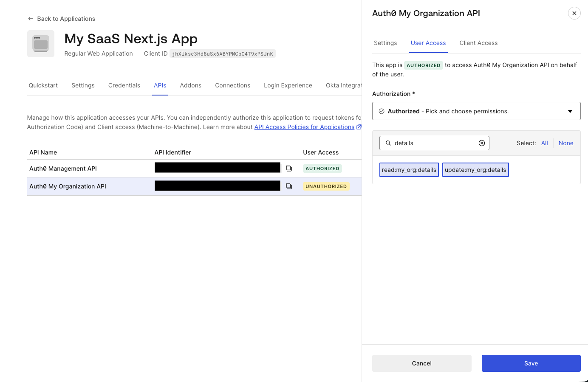The width and height of the screenshot is (588, 382).
Task: Open the Credentials tab
Action: [124, 85]
